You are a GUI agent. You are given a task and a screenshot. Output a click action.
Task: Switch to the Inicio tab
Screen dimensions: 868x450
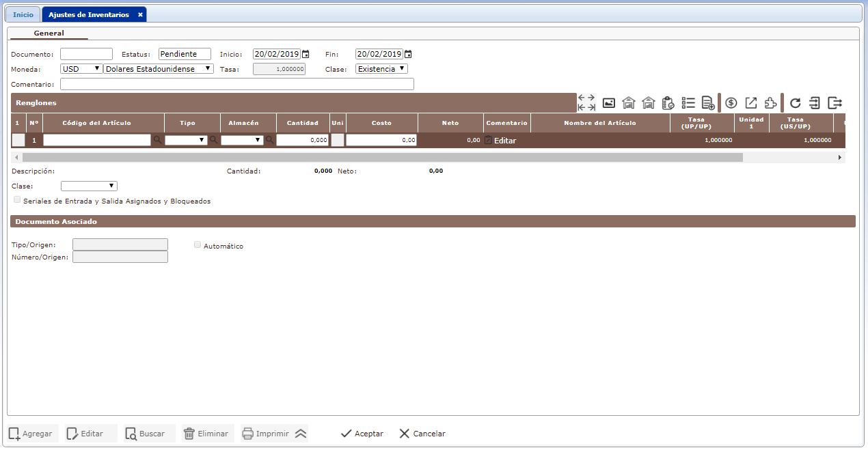click(x=23, y=14)
